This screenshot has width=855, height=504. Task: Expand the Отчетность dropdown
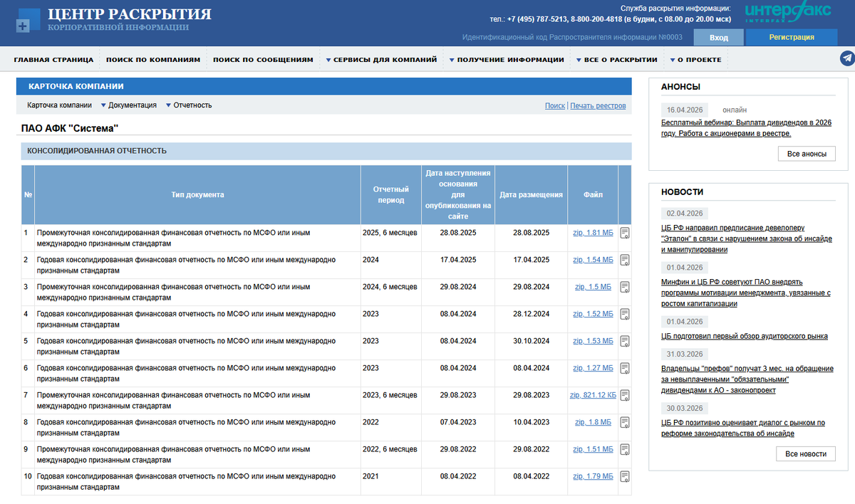189,105
